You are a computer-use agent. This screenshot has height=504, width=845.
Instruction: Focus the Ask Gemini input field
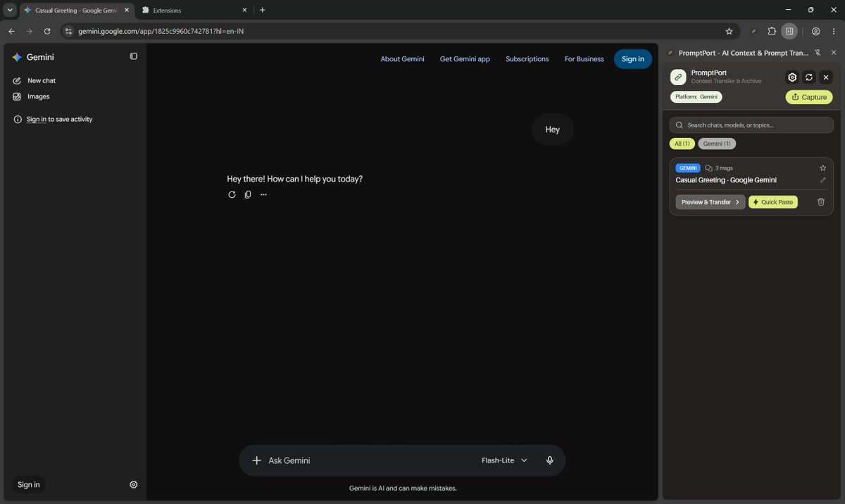[366, 460]
